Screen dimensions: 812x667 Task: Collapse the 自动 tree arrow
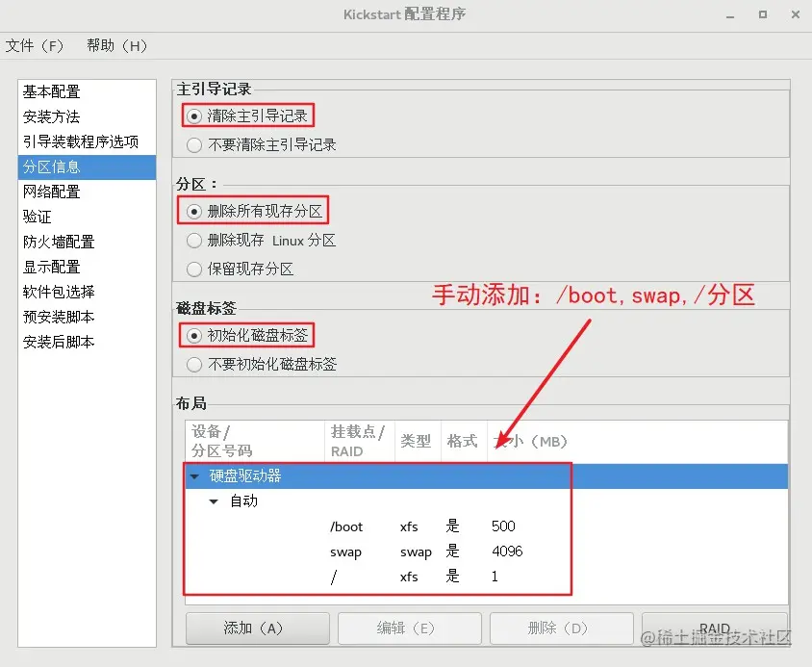(x=214, y=501)
